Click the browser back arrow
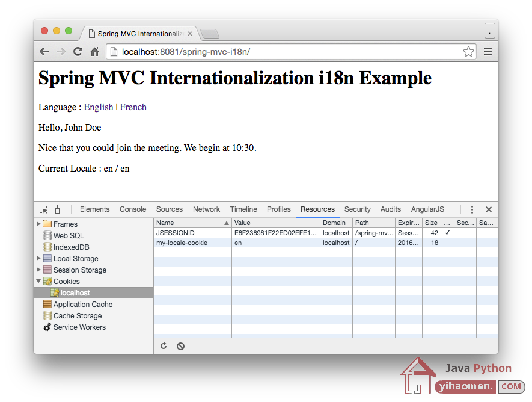This screenshot has width=532, height=402. (x=44, y=52)
